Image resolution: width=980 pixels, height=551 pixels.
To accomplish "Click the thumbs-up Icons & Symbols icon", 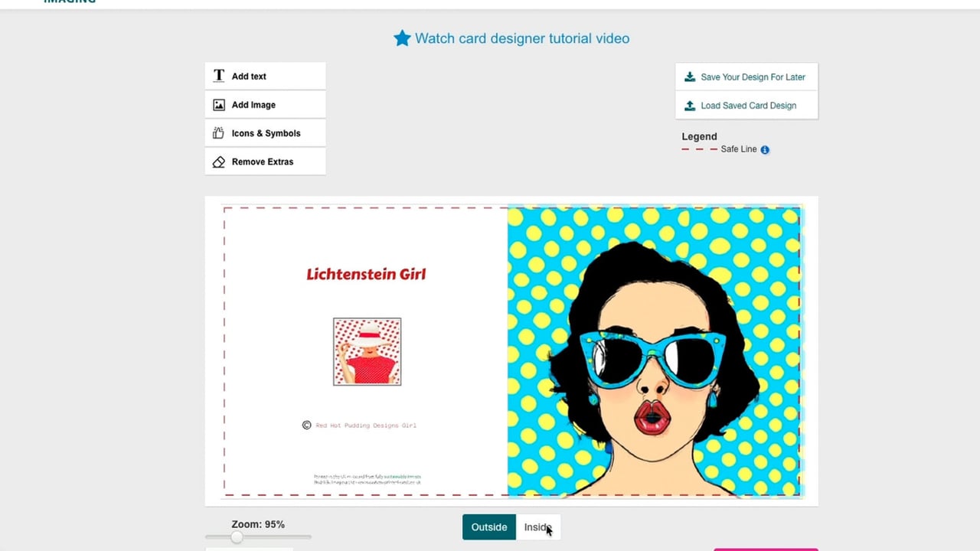I will [219, 133].
